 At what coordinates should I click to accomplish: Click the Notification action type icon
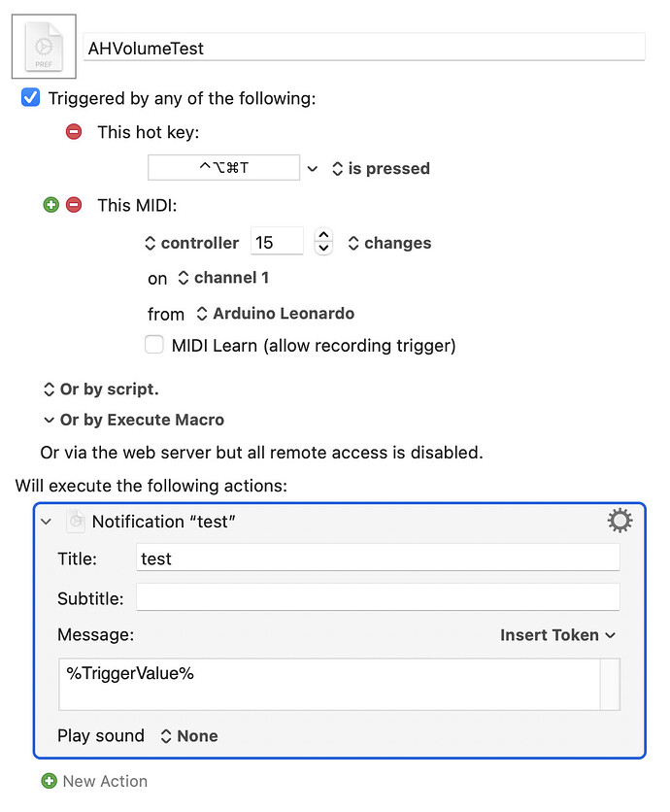[x=76, y=521]
